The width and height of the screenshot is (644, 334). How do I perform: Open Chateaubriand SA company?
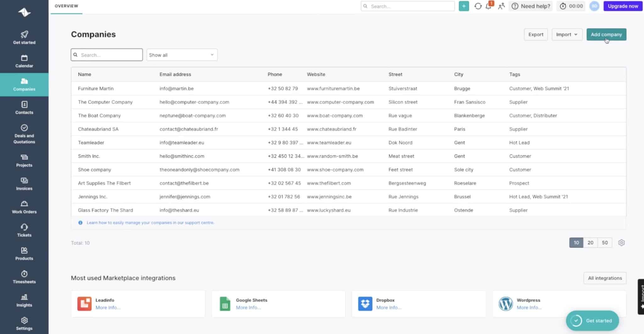coord(348,129)
